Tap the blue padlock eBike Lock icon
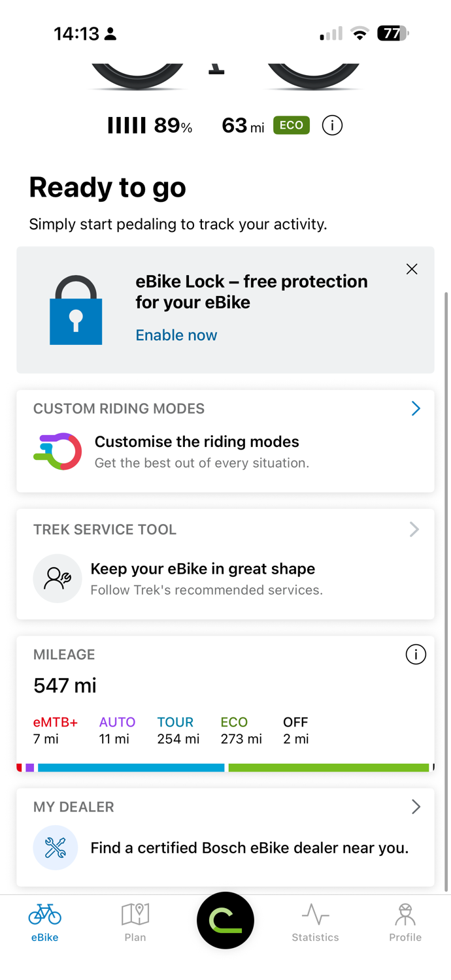451x980 pixels. pyautogui.click(x=76, y=310)
